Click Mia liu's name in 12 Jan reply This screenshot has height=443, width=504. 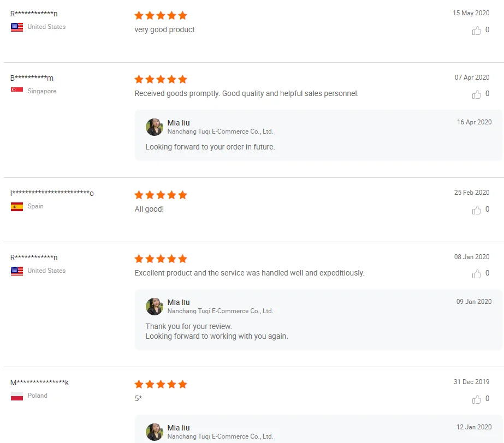pos(179,428)
